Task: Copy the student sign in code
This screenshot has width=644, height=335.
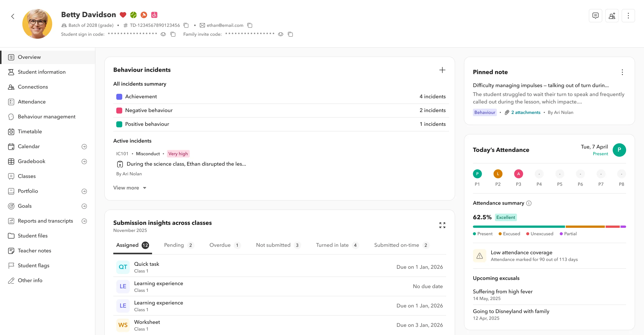Action: 173,34
